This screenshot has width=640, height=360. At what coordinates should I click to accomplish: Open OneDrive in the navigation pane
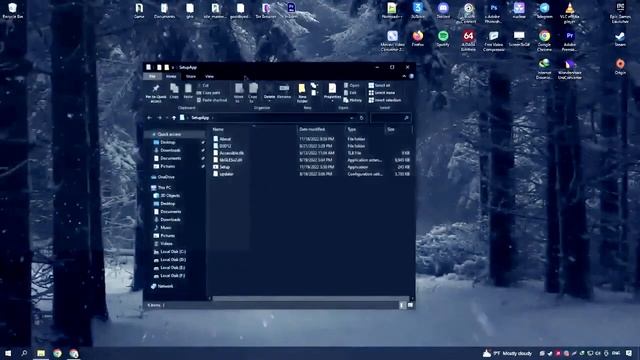coord(163,177)
